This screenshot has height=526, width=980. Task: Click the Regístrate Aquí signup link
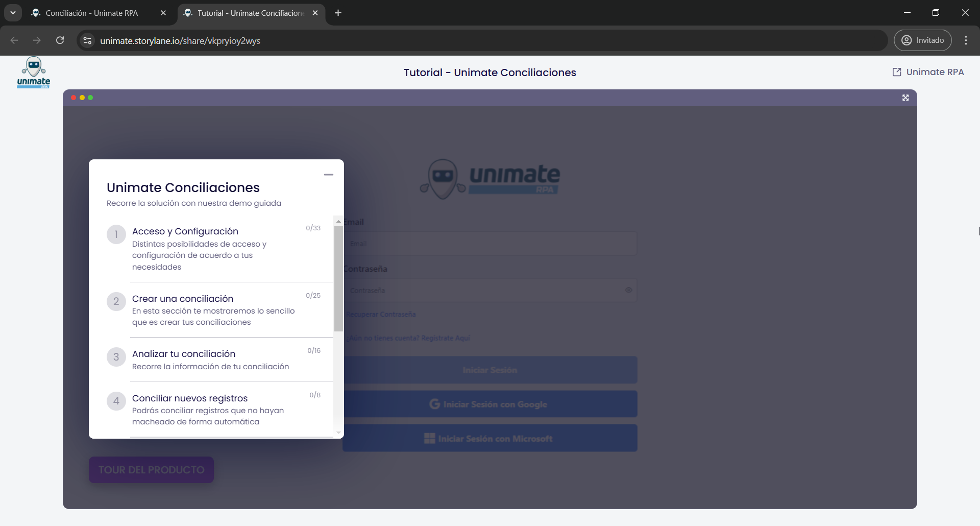446,338
